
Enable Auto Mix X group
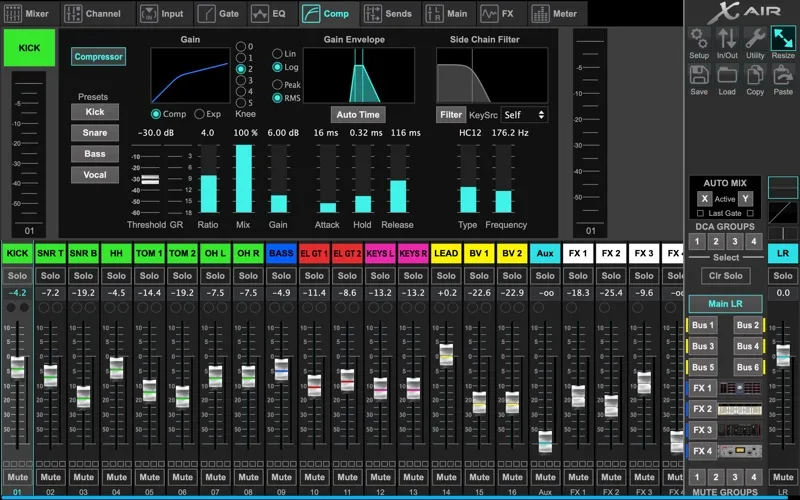[x=705, y=199]
